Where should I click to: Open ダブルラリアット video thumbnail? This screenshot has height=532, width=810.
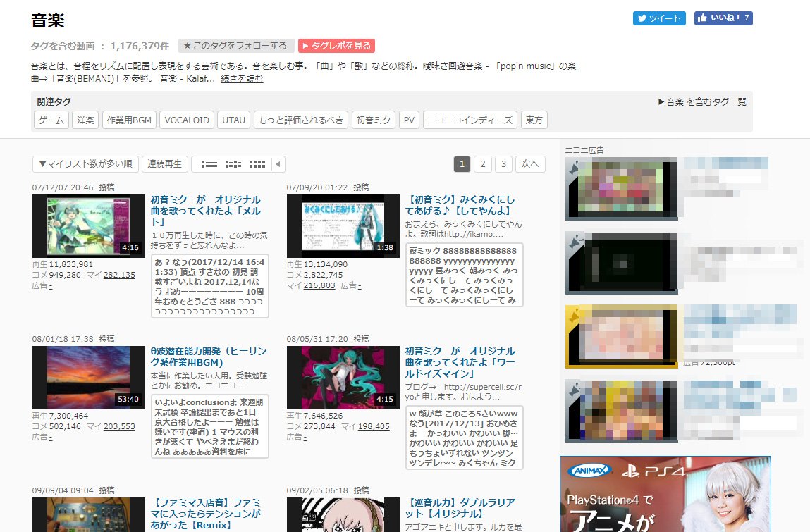click(343, 514)
